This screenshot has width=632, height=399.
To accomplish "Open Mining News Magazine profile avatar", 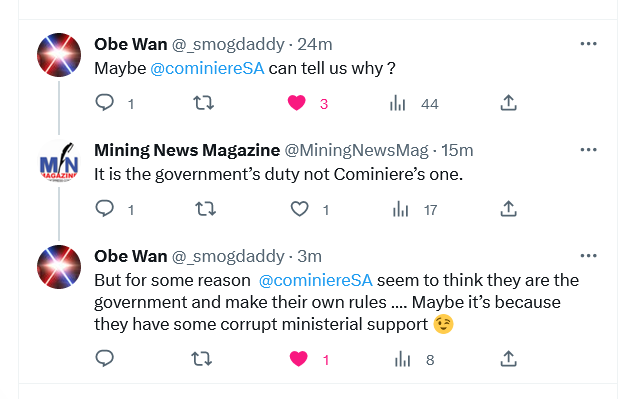I will coord(59,161).
